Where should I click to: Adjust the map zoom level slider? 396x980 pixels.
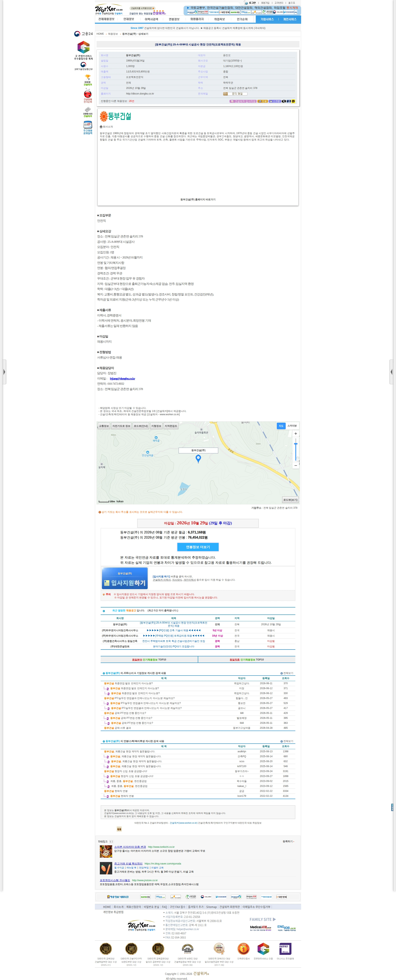click(x=296, y=444)
